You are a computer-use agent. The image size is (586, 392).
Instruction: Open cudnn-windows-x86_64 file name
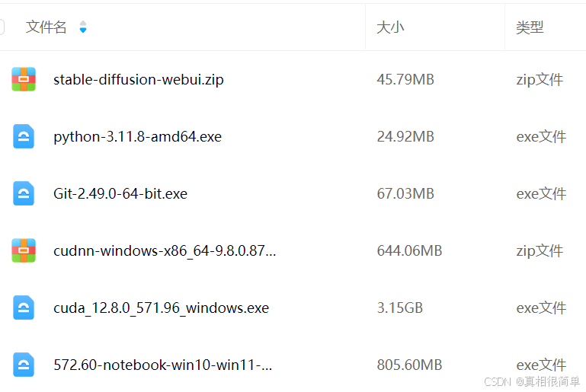pyautogui.click(x=165, y=251)
